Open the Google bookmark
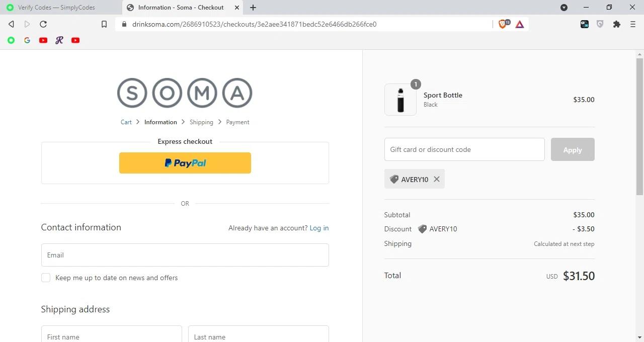The image size is (644, 342). click(x=27, y=40)
